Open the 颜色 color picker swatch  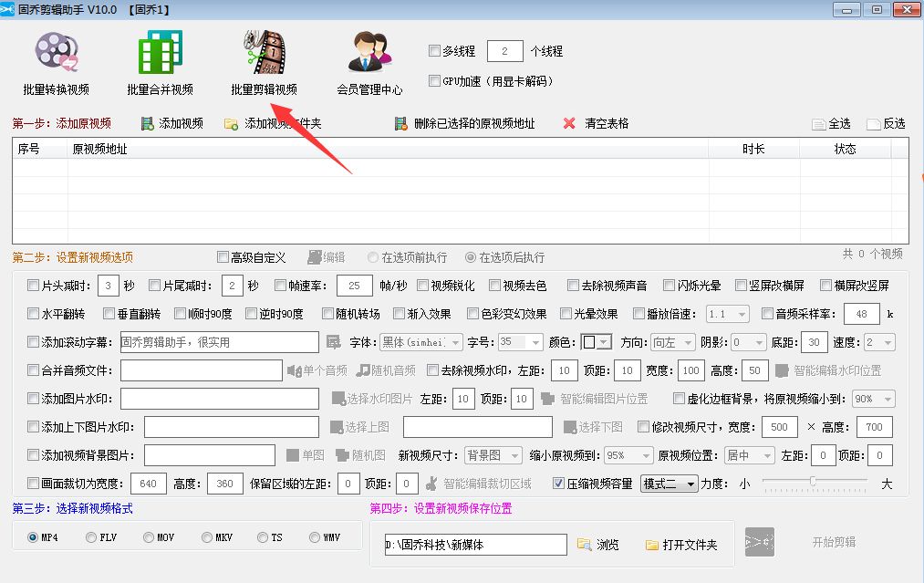[x=597, y=342]
